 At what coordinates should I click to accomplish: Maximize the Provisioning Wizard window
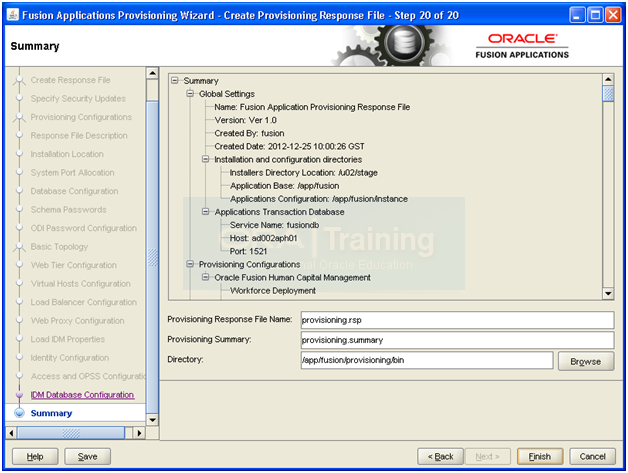click(x=595, y=15)
